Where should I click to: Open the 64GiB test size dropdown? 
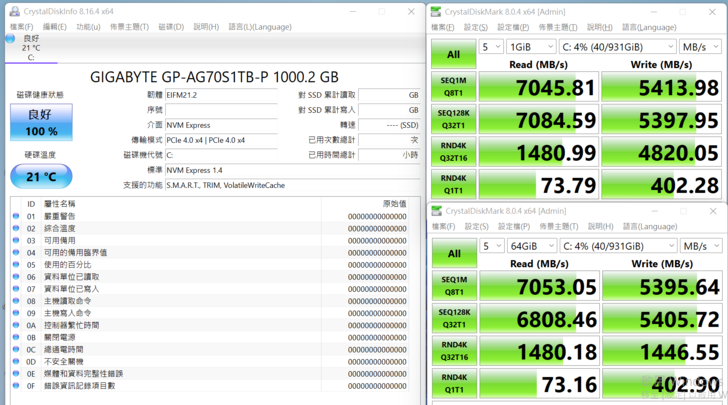pos(531,246)
